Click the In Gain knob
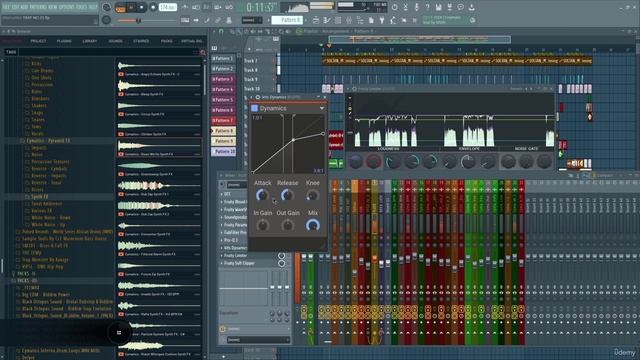The width and height of the screenshot is (640, 360). tap(262, 225)
